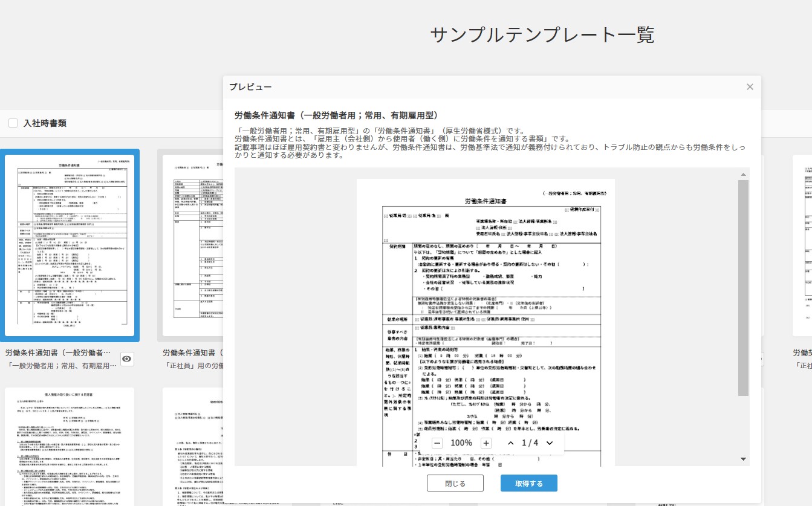Click the 入社時書類 category label
The image size is (812, 506).
45,123
